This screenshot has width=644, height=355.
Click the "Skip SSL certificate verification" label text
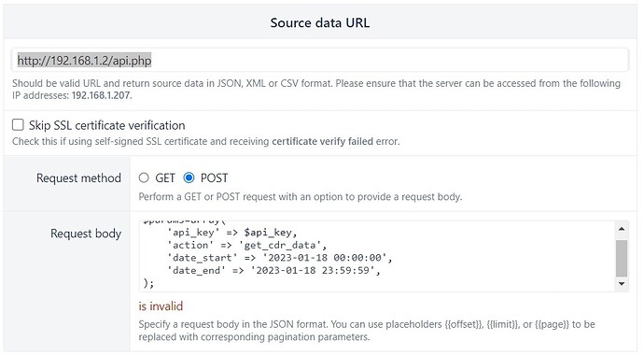106,125
